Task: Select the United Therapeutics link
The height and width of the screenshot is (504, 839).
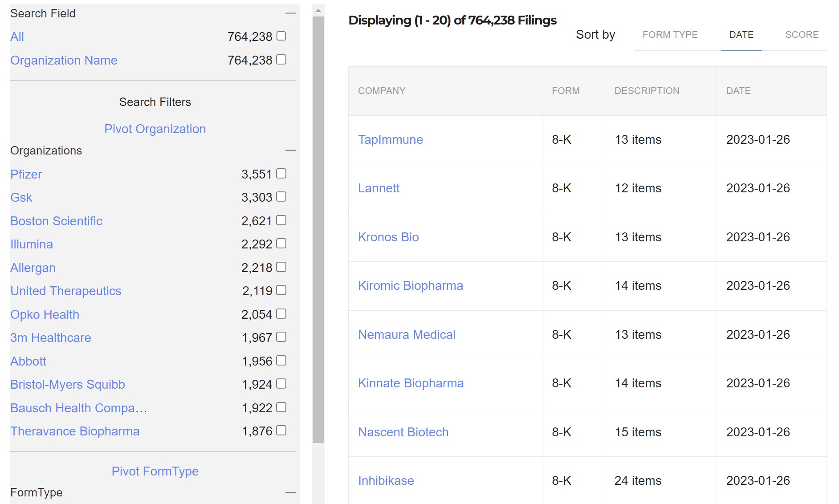Action: (x=65, y=291)
